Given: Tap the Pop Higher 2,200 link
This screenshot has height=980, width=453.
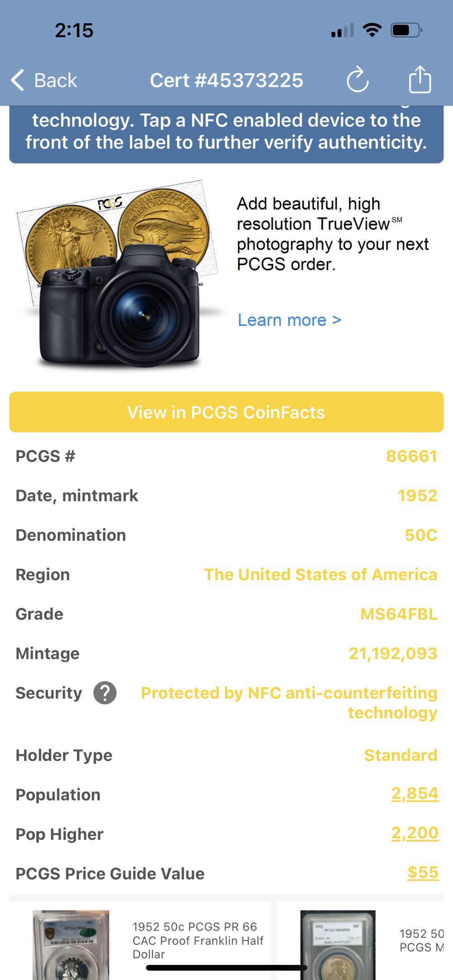Looking at the screenshot, I should [x=414, y=833].
